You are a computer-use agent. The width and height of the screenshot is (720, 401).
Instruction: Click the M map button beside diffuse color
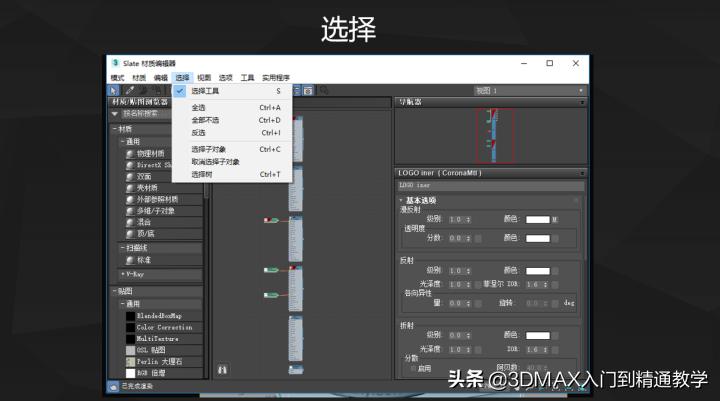pos(555,220)
